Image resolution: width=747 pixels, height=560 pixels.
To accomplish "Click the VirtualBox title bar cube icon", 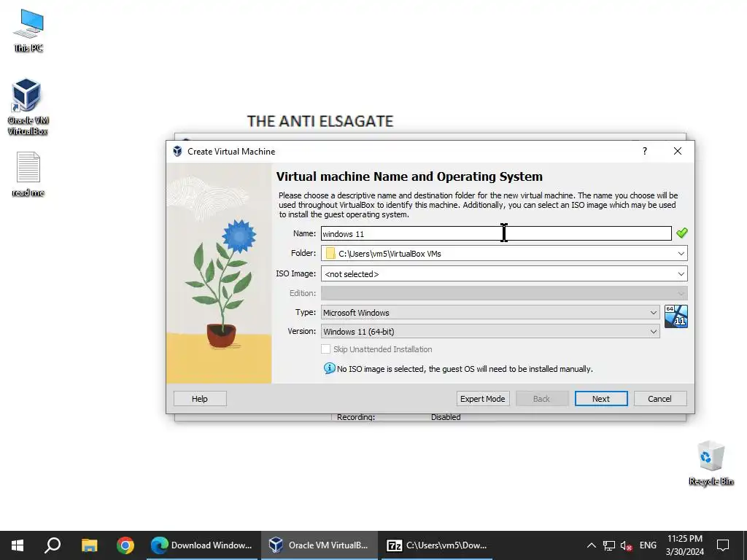I will pos(177,152).
